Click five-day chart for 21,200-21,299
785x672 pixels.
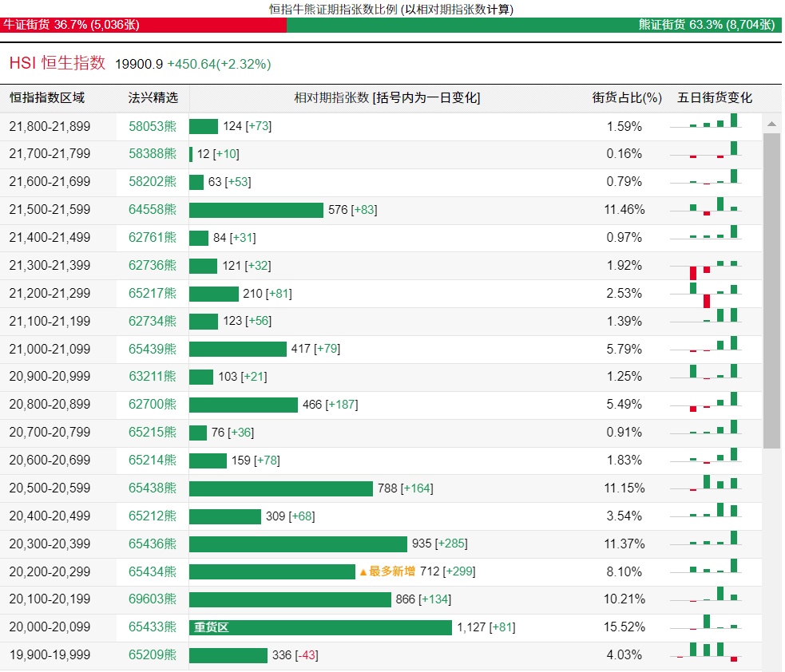[x=706, y=295]
